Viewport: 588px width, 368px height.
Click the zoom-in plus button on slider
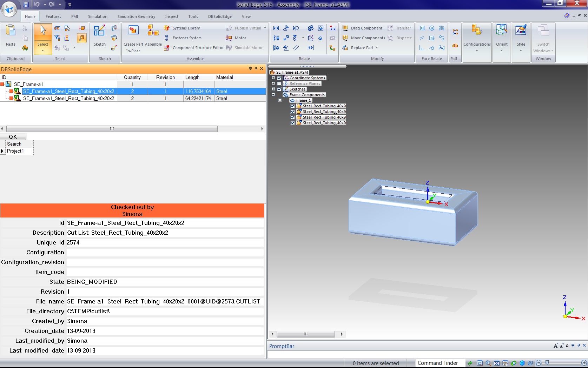[x=584, y=363]
